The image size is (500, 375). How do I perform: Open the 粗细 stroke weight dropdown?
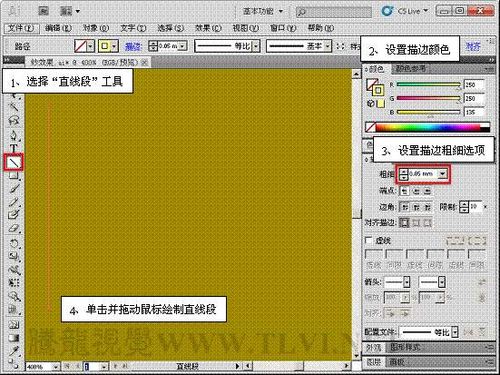442,174
